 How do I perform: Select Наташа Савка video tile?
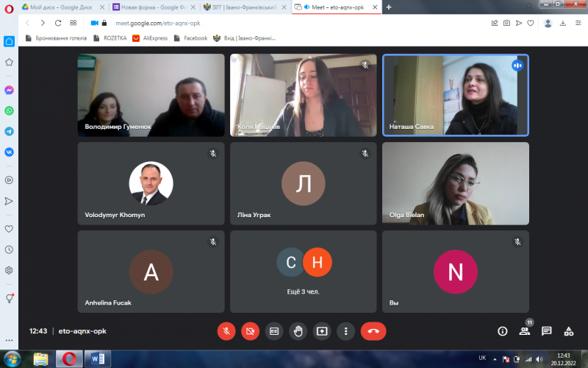[x=456, y=95]
